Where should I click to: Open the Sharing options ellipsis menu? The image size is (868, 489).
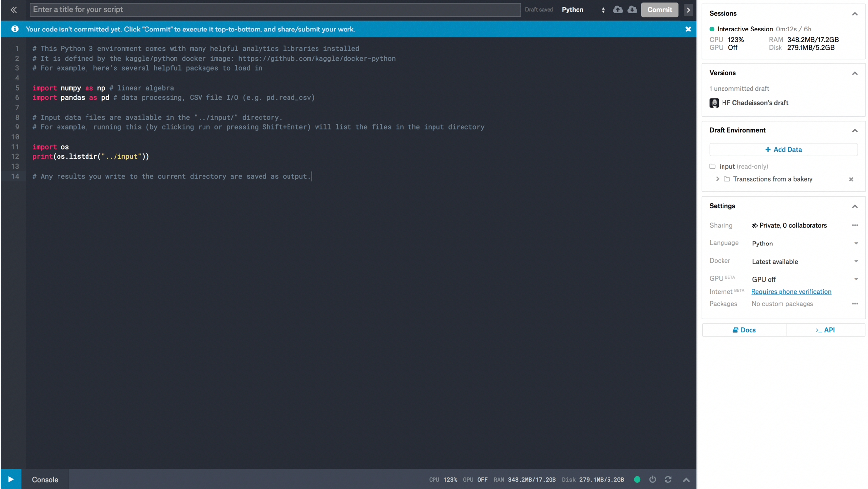pyautogui.click(x=855, y=225)
